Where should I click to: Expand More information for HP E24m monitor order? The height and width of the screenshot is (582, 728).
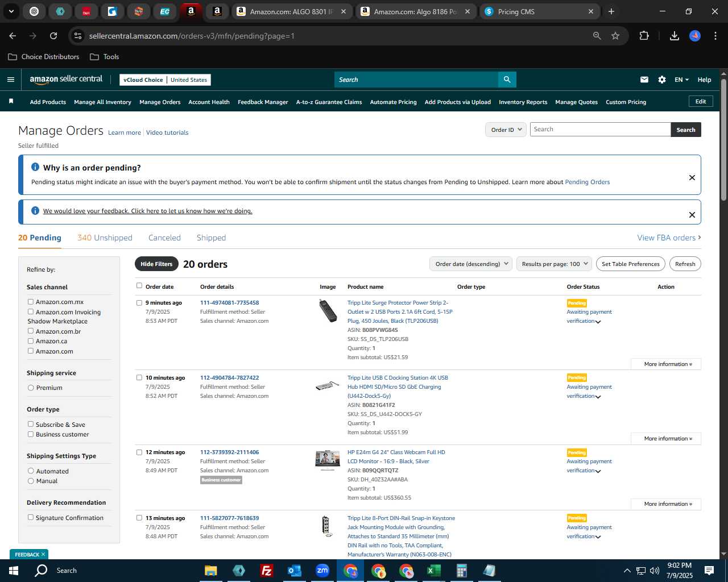666,504
